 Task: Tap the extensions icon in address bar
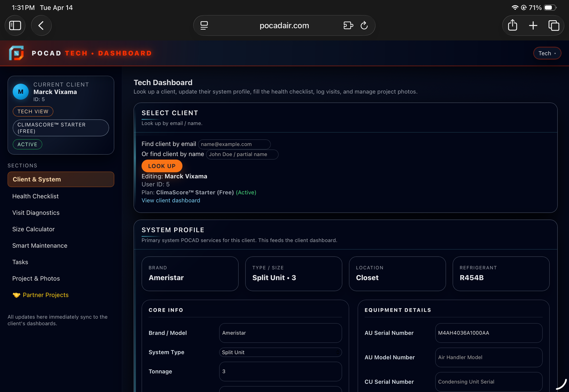coord(348,26)
